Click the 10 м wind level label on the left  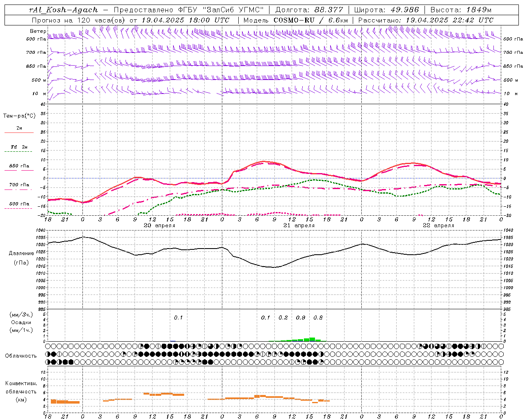pos(39,94)
